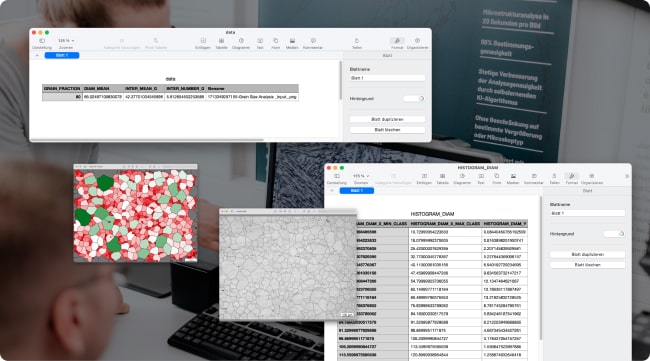The width and height of the screenshot is (650, 361).
Task: Expand toolbar overflow chevrons in HISTOGRAM_DIAM window
Action: tap(627, 176)
